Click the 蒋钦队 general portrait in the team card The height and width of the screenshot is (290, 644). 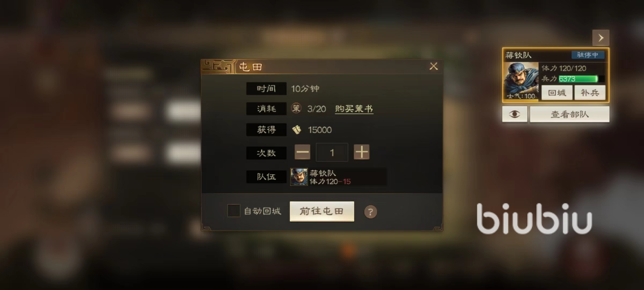520,81
